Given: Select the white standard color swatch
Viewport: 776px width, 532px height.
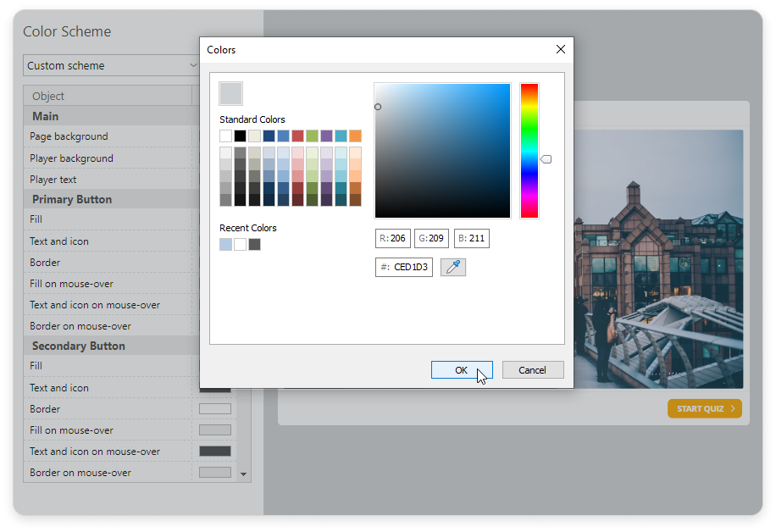Looking at the screenshot, I should coord(225,136).
